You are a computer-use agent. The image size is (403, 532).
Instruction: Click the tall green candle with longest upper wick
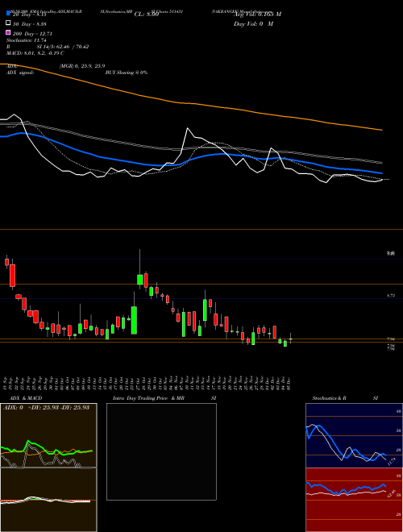[139, 280]
